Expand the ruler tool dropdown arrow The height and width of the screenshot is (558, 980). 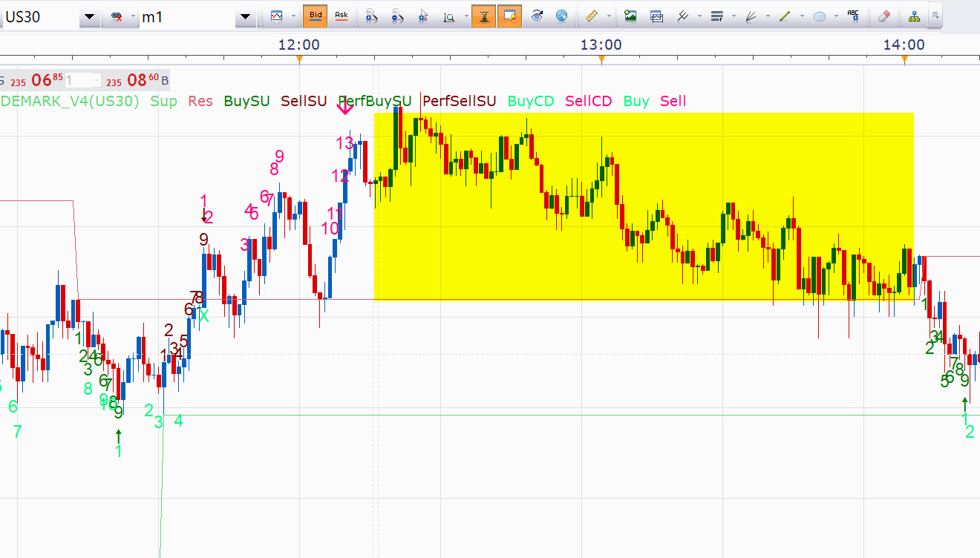point(609,16)
